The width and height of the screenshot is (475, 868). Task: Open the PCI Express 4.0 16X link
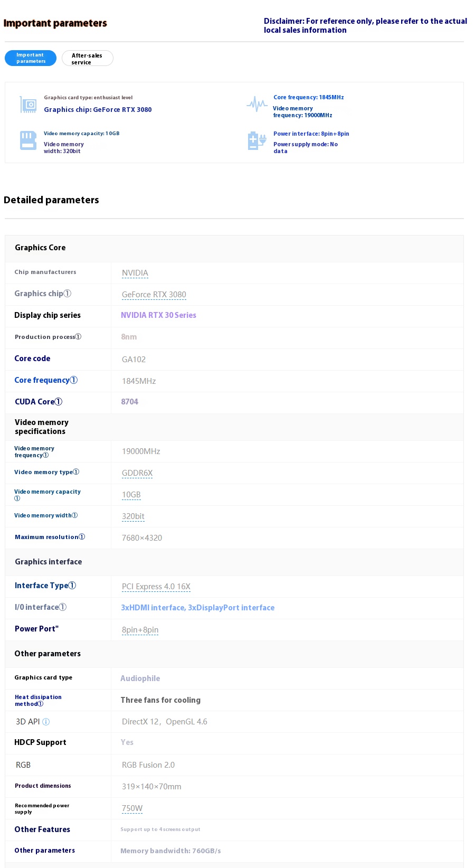(156, 587)
